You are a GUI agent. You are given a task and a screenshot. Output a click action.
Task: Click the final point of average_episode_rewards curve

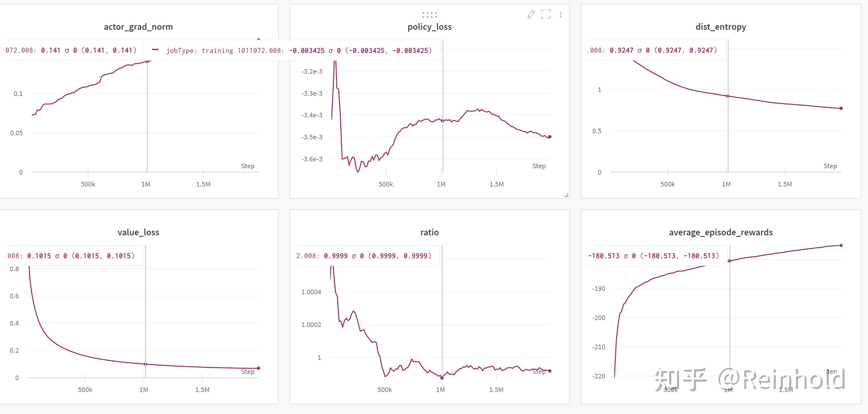point(841,245)
